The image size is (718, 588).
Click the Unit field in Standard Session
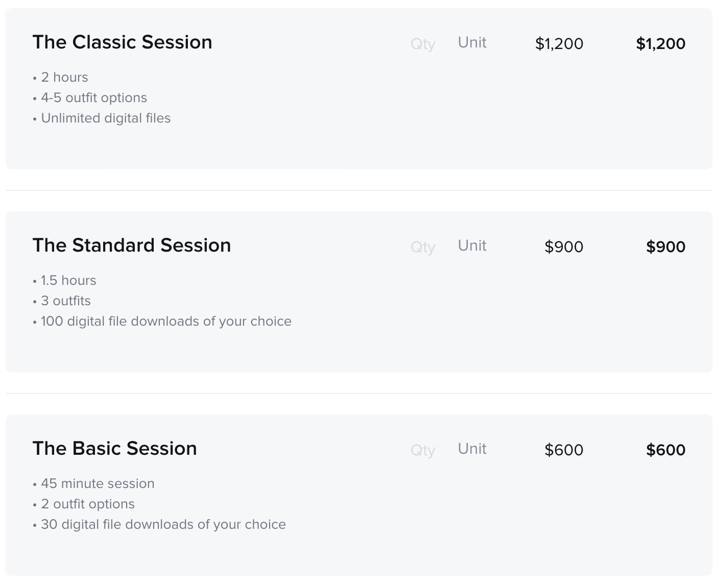coord(472,246)
